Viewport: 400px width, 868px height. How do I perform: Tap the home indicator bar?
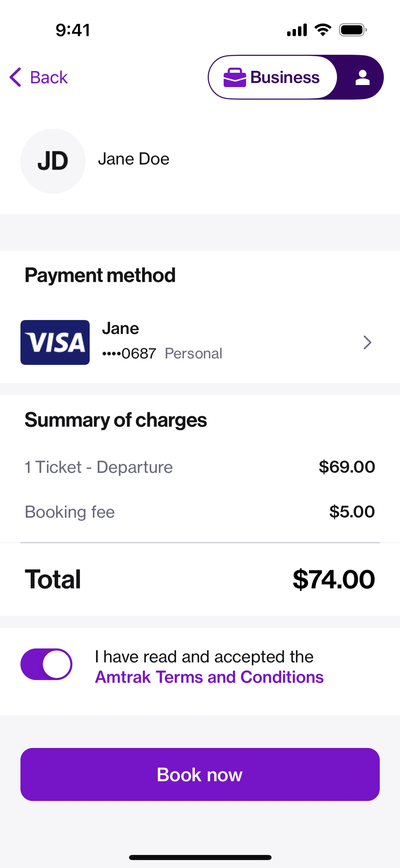200,857
